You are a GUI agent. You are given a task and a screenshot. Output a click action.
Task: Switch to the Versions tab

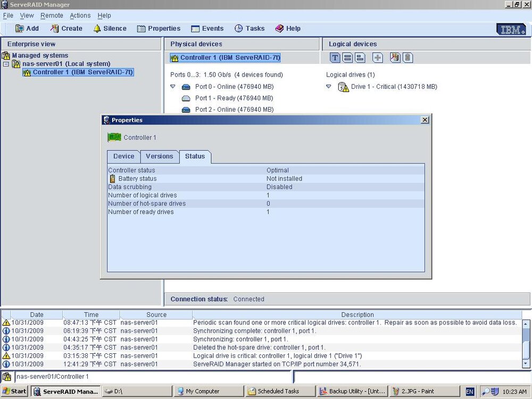[160, 156]
